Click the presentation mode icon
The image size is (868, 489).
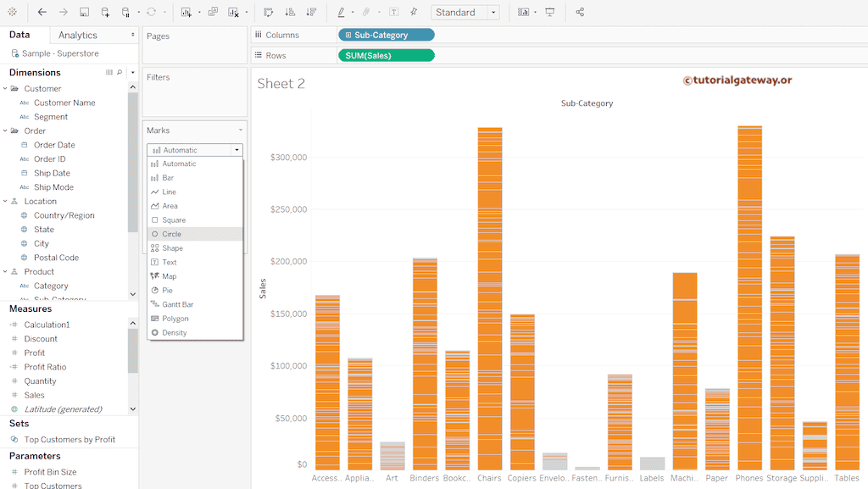[x=550, y=13]
